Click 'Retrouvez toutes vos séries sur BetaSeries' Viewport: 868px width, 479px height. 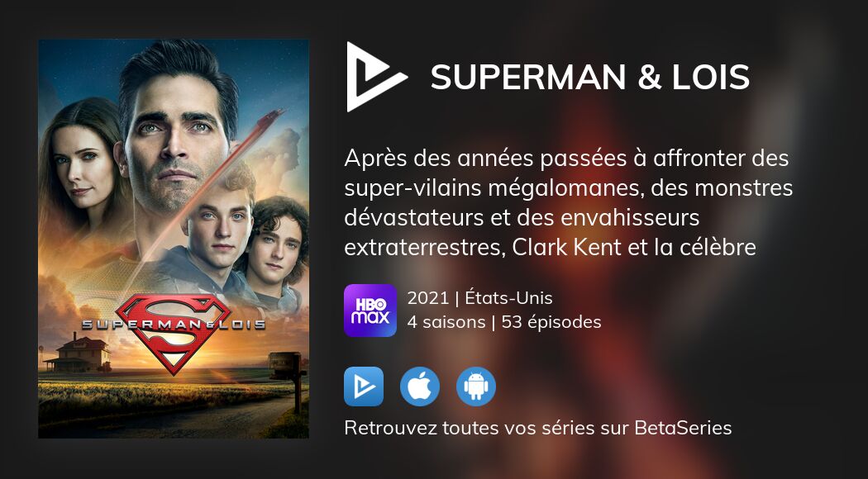(x=538, y=428)
